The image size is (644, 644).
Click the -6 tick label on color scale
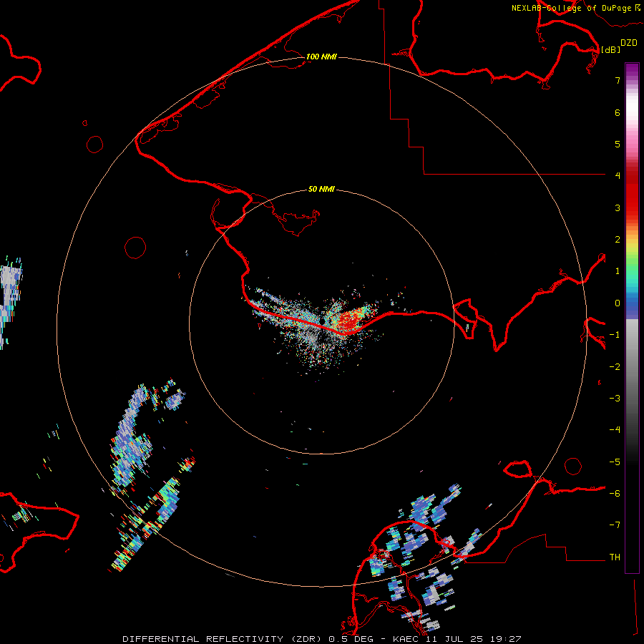coord(615,494)
